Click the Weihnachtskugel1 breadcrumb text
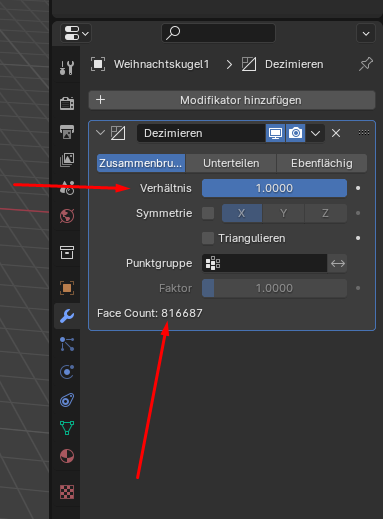The height and width of the screenshot is (519, 383). (161, 64)
